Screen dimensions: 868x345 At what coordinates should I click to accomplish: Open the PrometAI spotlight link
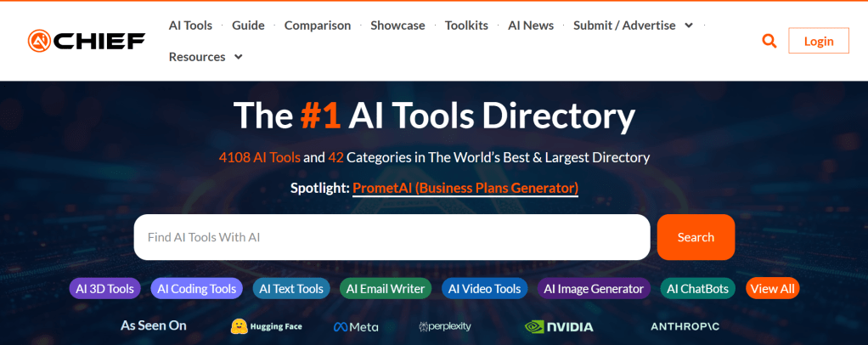click(465, 189)
